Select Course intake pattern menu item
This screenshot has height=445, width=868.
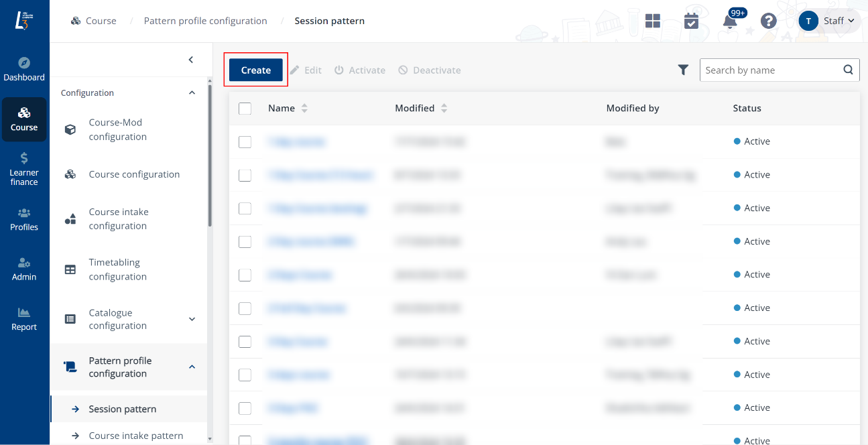point(135,436)
